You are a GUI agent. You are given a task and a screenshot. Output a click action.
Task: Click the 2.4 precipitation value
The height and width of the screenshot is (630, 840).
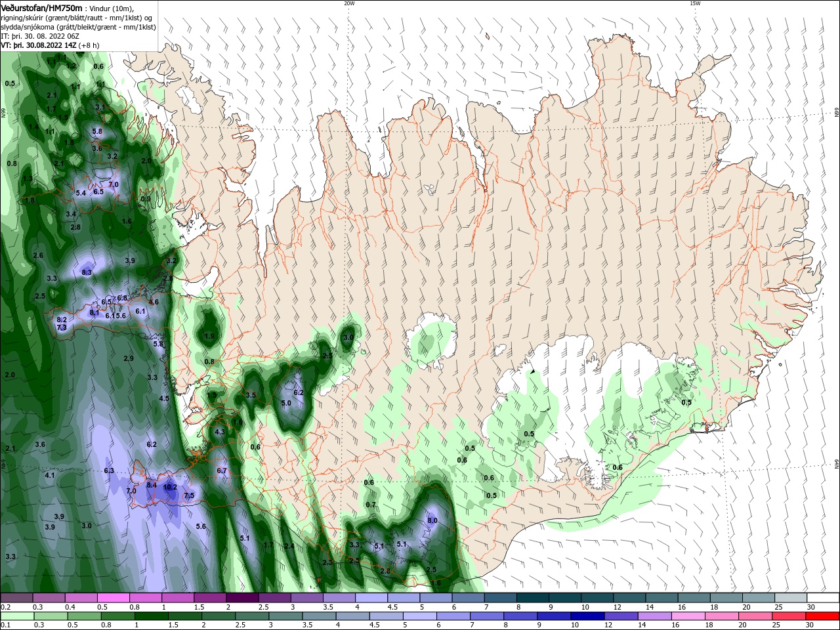tap(289, 546)
